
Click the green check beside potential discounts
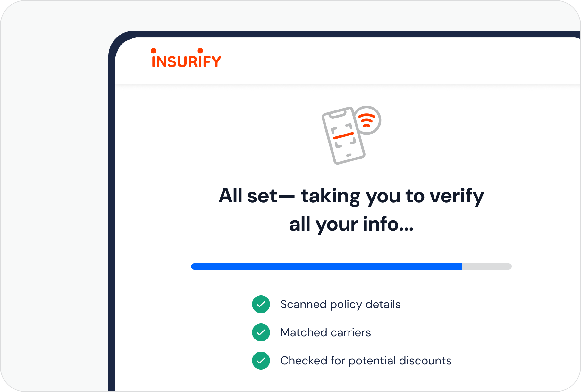pos(261,361)
